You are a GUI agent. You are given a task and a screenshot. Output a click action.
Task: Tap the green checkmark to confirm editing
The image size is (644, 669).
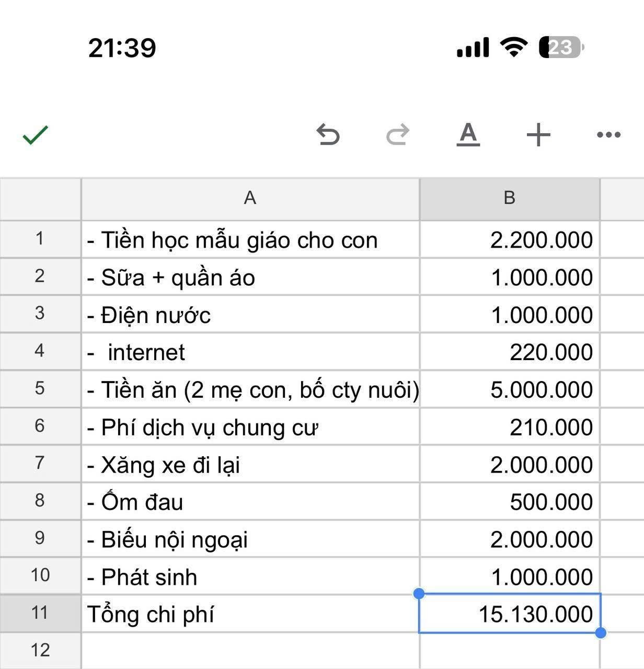(36, 135)
